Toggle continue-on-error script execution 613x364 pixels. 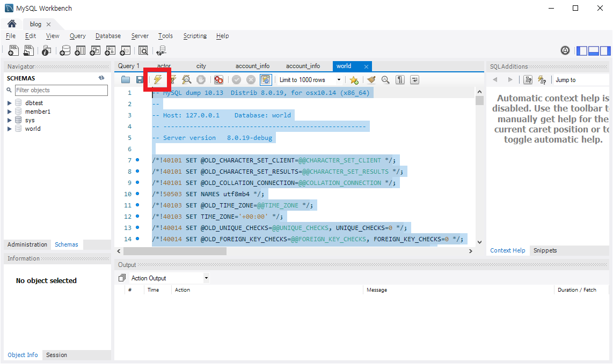(x=218, y=80)
